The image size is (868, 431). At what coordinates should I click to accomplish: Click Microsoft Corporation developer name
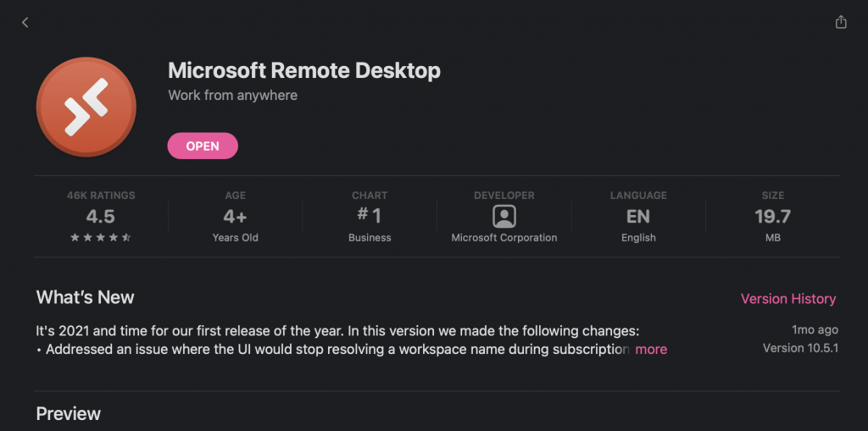[x=504, y=238]
